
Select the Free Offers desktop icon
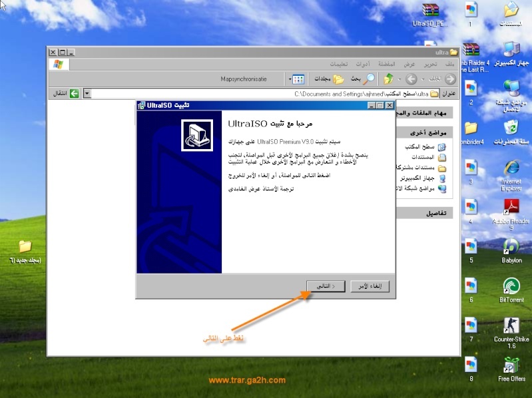click(511, 369)
